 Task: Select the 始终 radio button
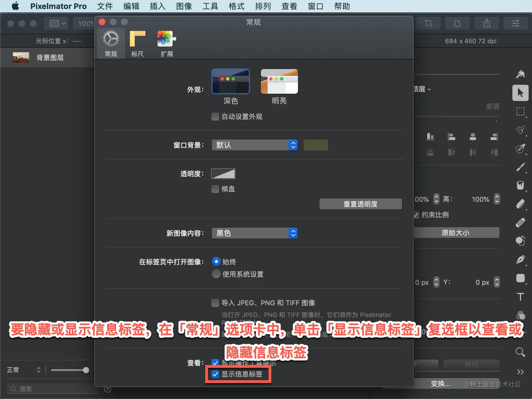click(x=216, y=262)
